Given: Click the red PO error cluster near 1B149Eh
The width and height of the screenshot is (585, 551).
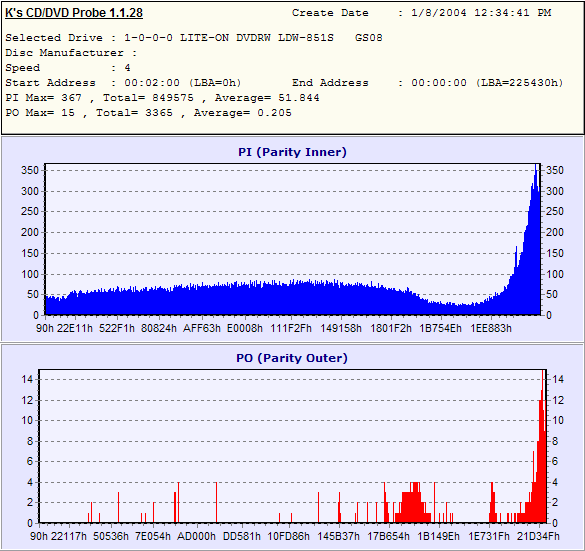Looking at the screenshot, I should [x=413, y=503].
